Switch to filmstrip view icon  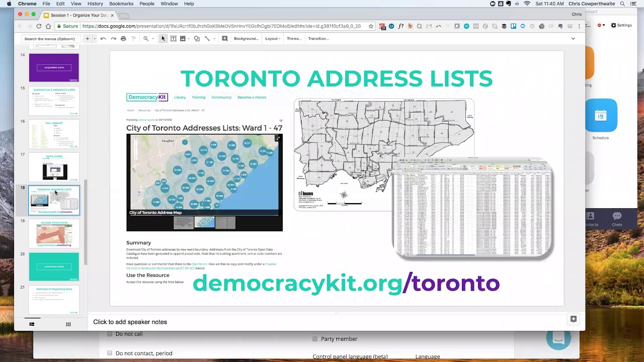tap(32, 324)
